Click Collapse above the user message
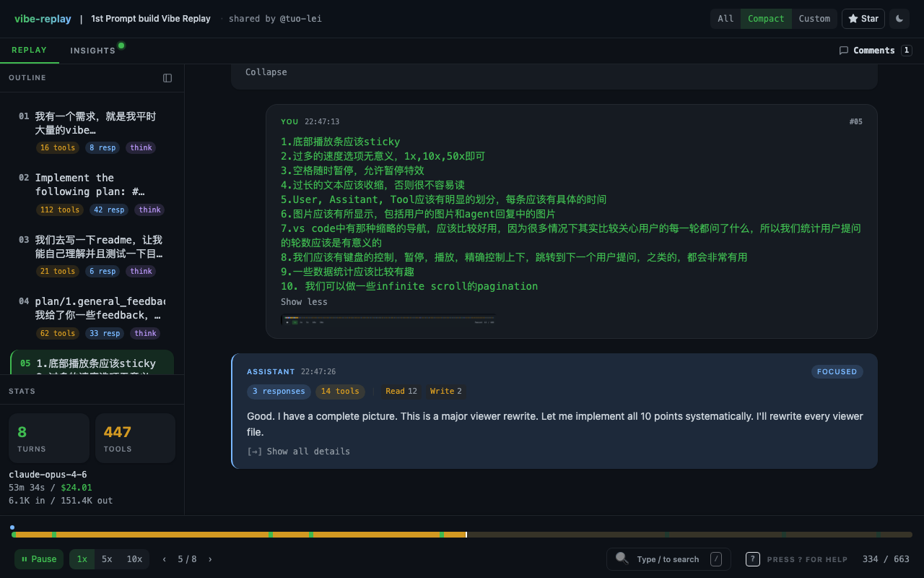This screenshot has width=924, height=578. 266,72
